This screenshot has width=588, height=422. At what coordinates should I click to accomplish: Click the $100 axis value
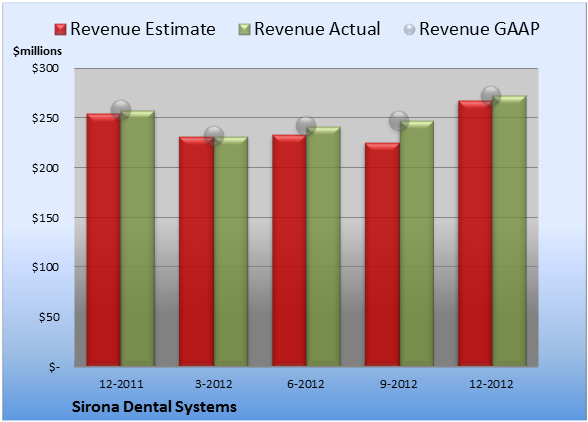45,267
